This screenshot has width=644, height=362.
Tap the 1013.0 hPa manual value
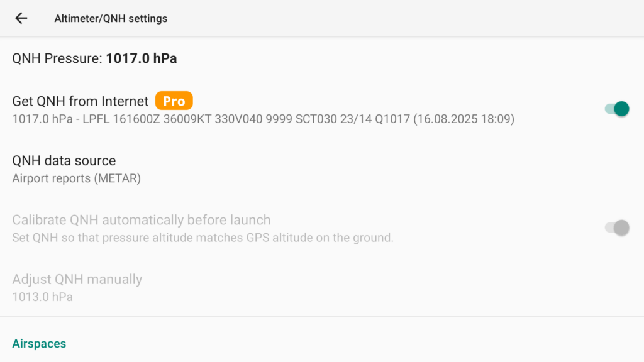pos(42,297)
